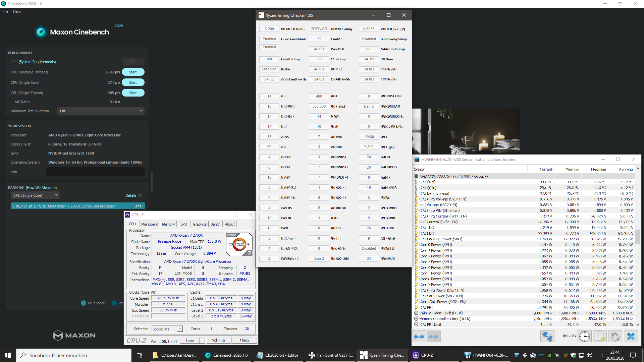
Task: Click the Cinebench title bar icon
Action: point(3,4)
